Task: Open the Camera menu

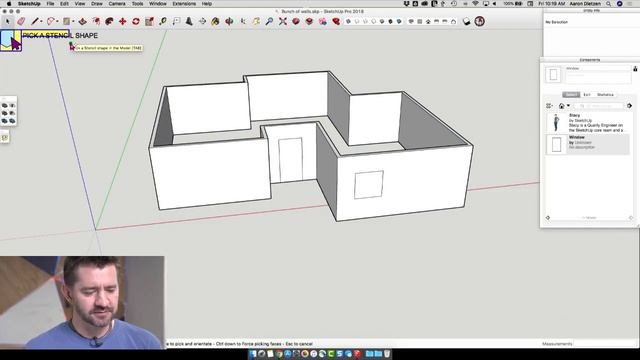Action: tap(117, 4)
